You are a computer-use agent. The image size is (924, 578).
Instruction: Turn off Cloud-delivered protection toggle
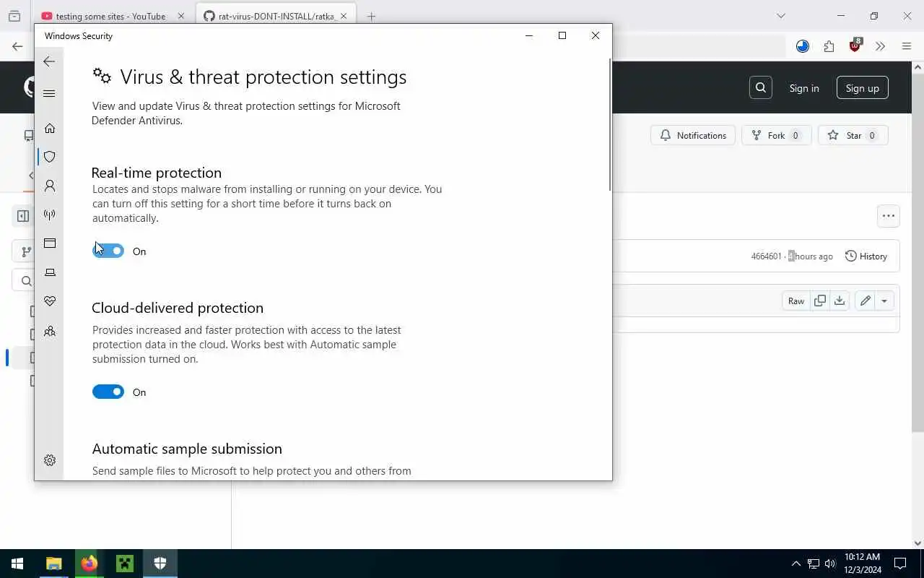[x=108, y=392]
